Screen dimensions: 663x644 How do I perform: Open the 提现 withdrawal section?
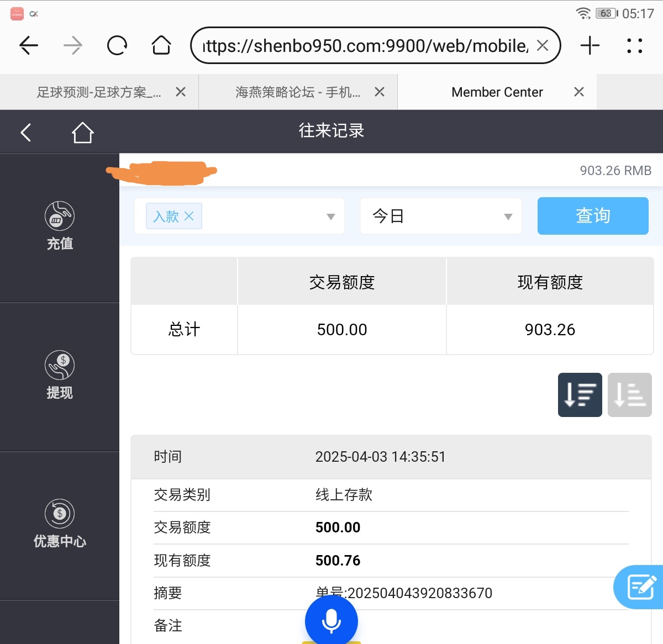[60, 376]
